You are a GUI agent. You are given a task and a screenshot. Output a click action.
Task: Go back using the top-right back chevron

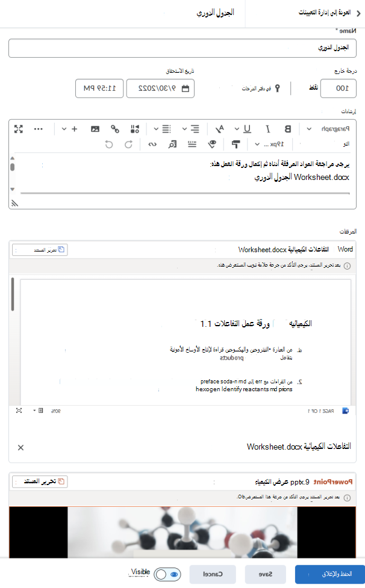[x=358, y=13]
